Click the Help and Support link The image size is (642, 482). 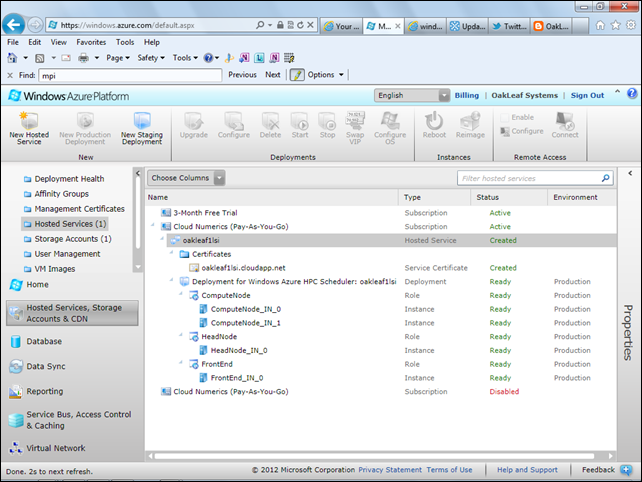coord(527,470)
